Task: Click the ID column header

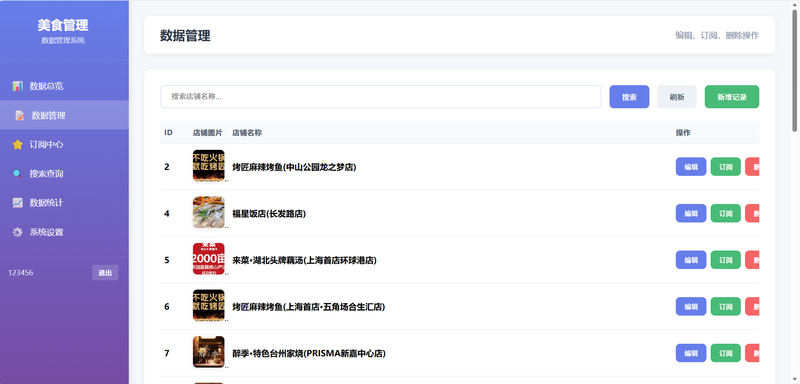Action: (x=168, y=133)
